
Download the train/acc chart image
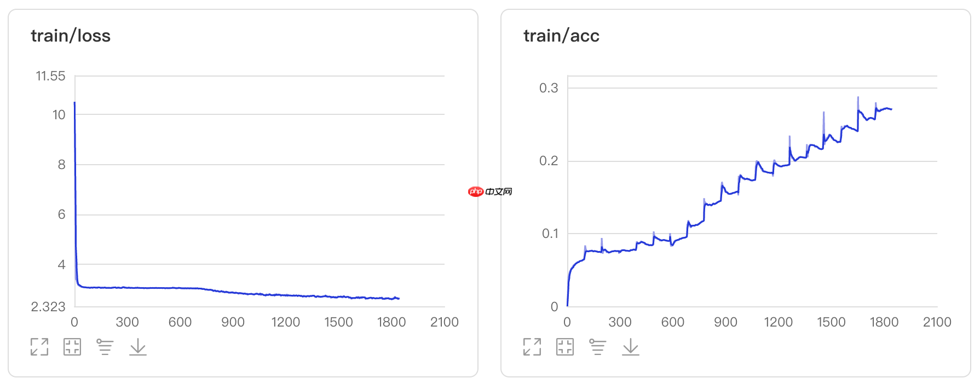631,347
